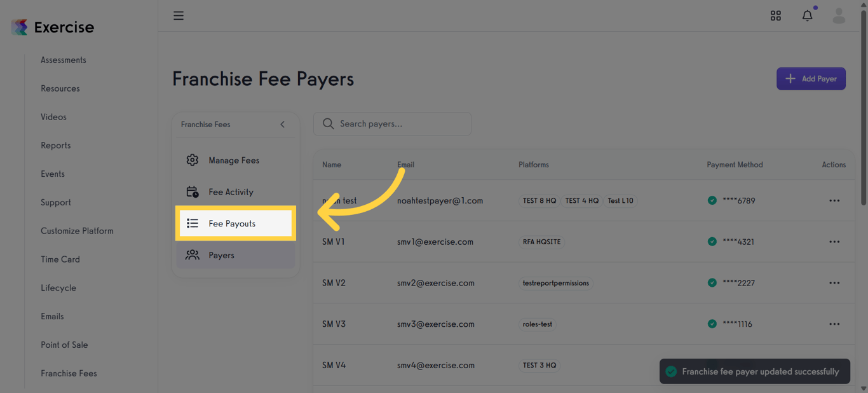The width and height of the screenshot is (868, 393).
Task: Click the Add Payer button
Action: tap(811, 78)
